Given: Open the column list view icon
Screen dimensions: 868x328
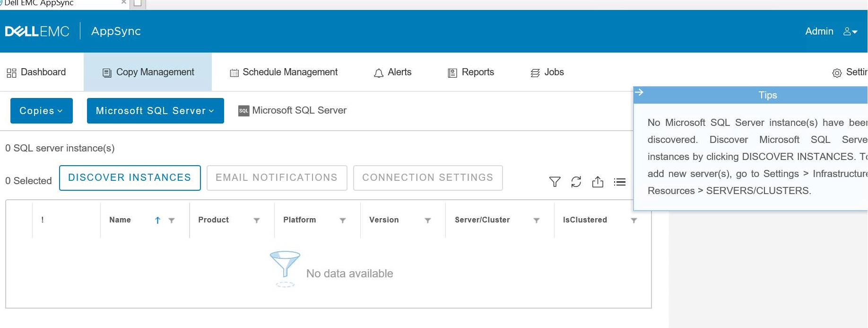Looking at the screenshot, I should click(x=619, y=182).
